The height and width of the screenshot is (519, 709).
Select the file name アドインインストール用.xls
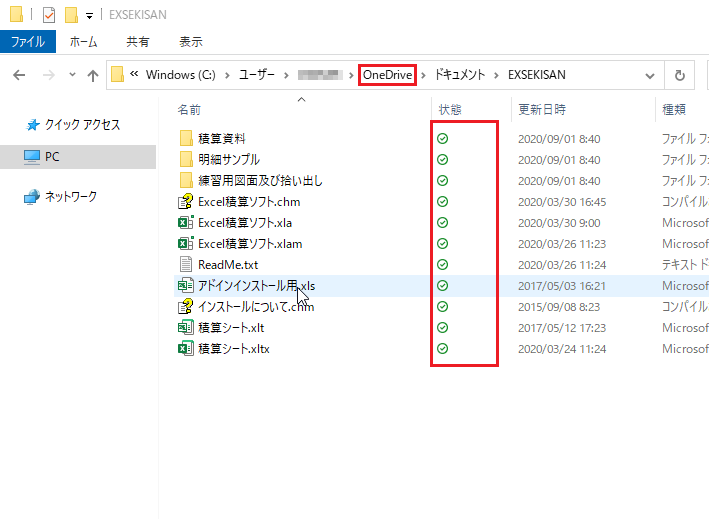256,286
